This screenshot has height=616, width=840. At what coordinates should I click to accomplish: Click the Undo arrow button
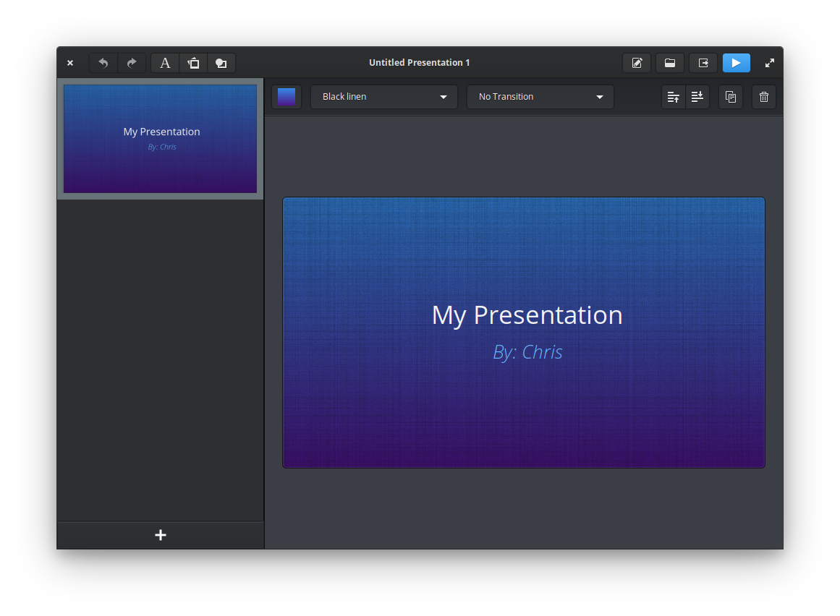pyautogui.click(x=103, y=63)
